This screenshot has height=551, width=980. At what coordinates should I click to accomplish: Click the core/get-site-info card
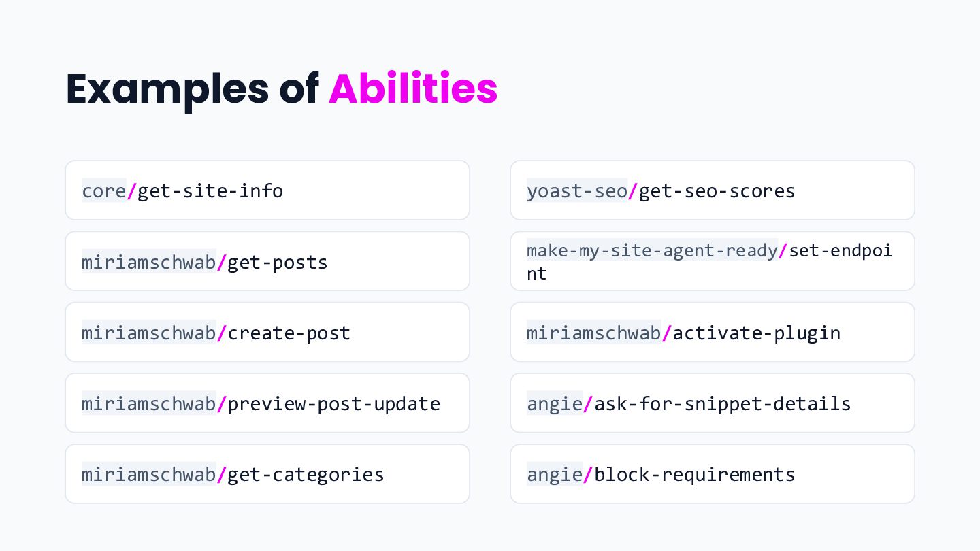pyautogui.click(x=267, y=190)
